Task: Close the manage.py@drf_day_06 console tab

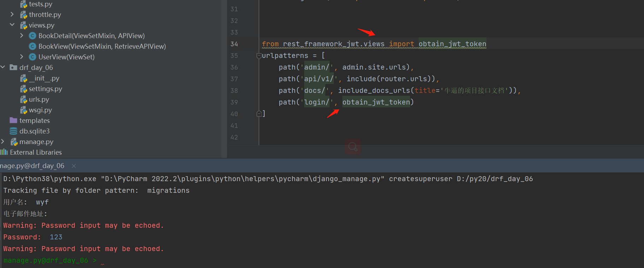Action: coord(74,166)
